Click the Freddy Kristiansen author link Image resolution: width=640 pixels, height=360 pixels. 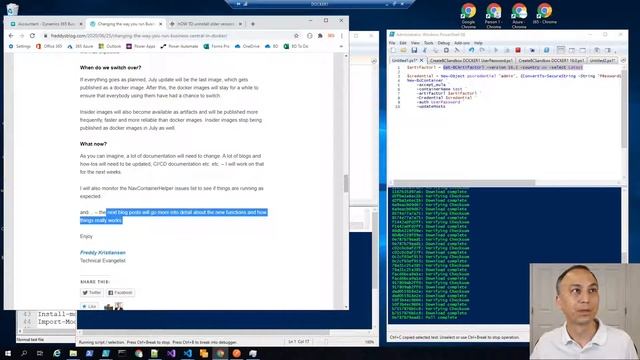[103, 253]
